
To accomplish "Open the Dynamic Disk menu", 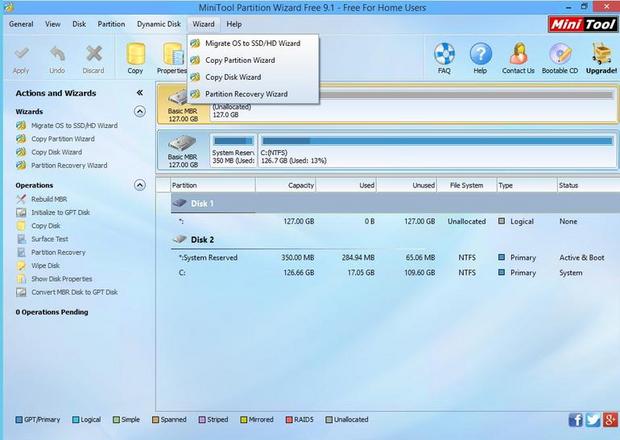I will coord(159,23).
